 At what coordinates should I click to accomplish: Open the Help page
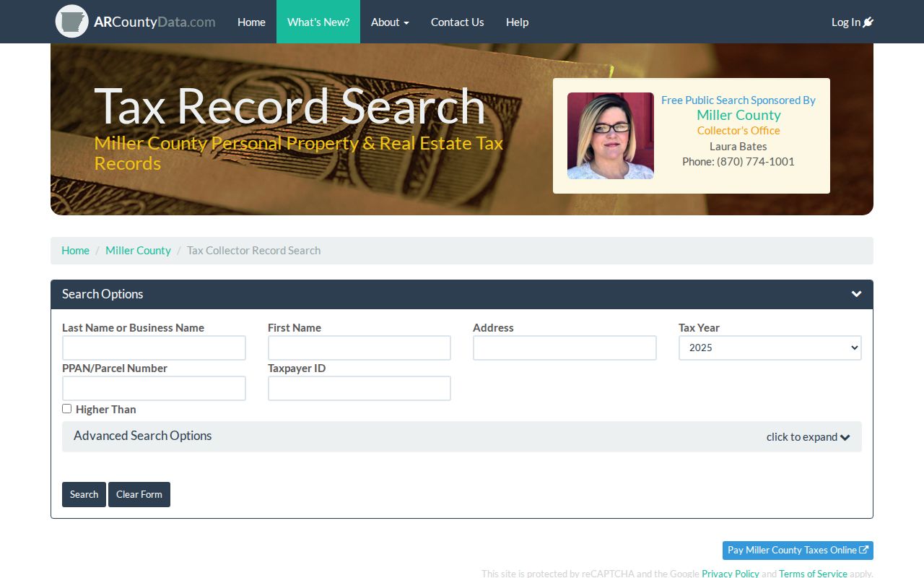[517, 22]
